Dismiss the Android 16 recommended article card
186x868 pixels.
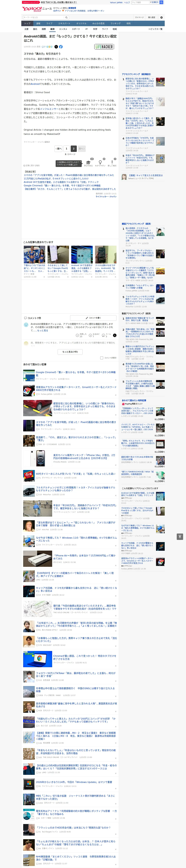coord(92,277)
